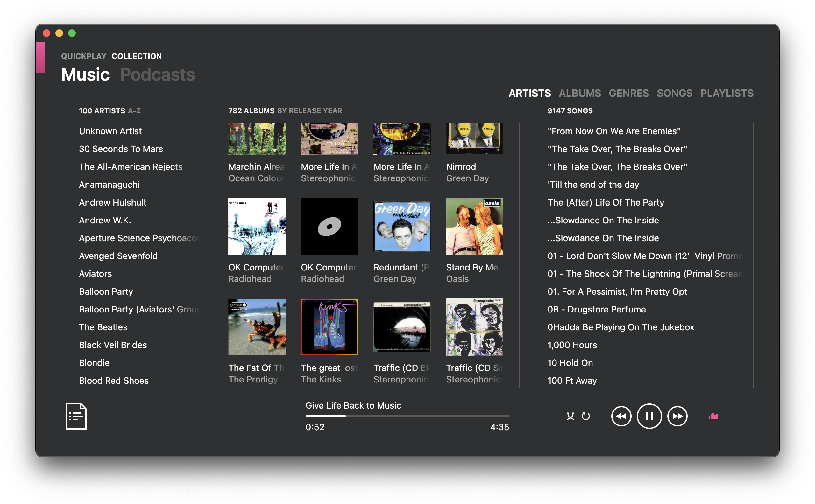815x504 pixels.
Task: Play the song 10 Hold On
Action: click(570, 363)
